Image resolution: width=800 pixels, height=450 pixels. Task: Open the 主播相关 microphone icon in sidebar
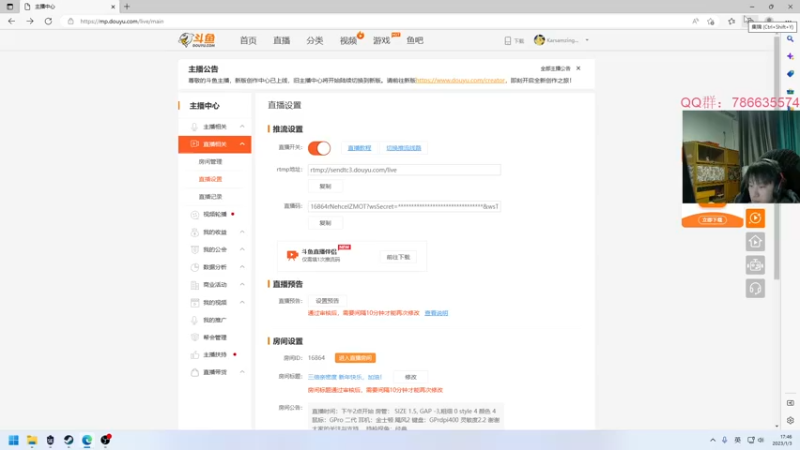(194, 127)
